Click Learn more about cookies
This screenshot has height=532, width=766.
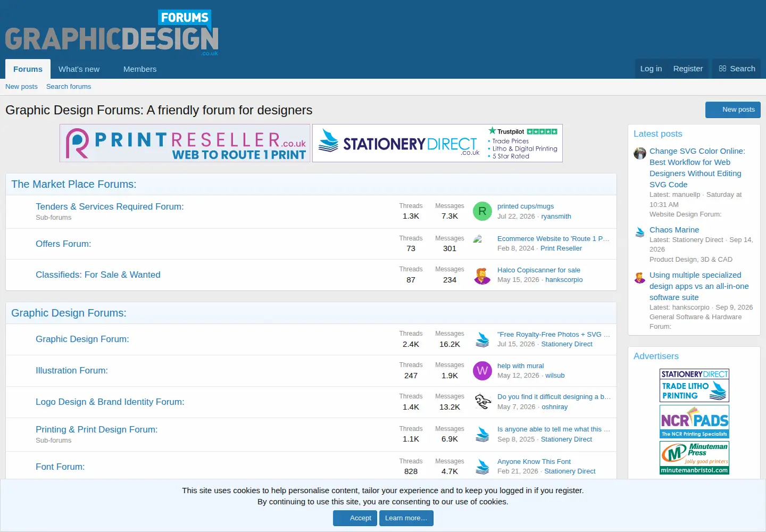click(406, 518)
